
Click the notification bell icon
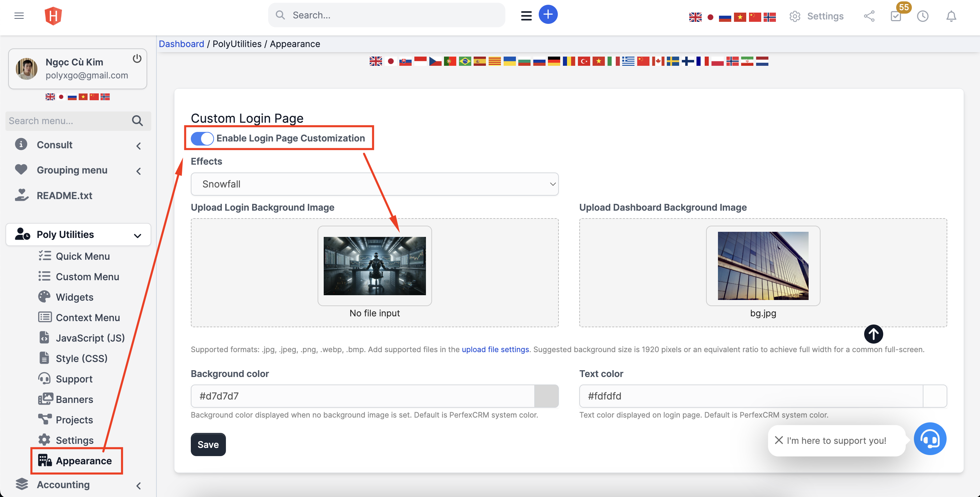951,16
